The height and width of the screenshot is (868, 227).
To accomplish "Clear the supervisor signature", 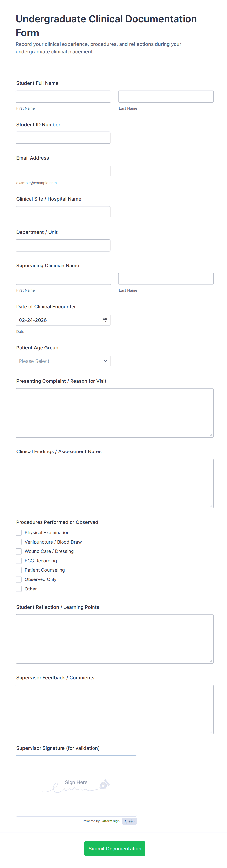I will point(129,821).
